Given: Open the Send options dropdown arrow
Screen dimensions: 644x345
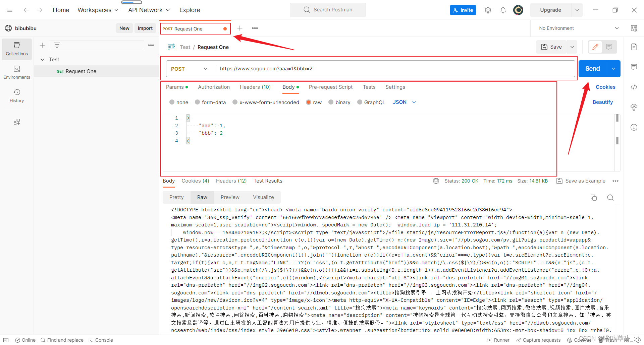Looking at the screenshot, I should 614,69.
